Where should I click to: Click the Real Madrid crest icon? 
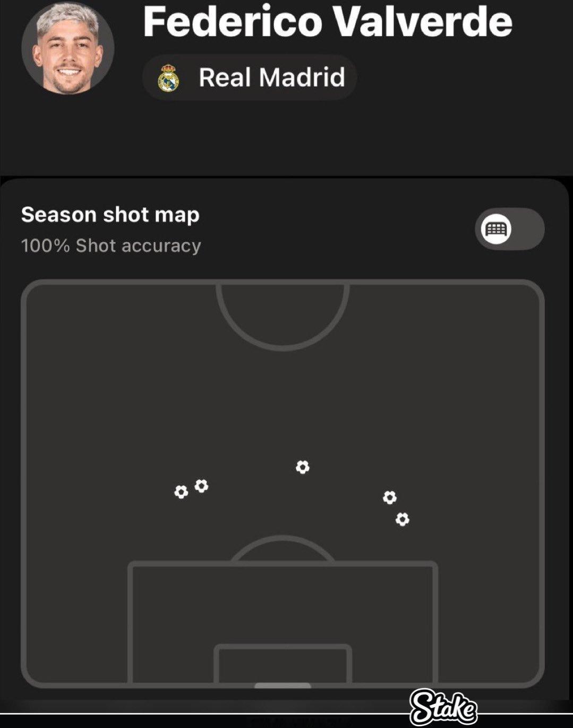click(168, 78)
